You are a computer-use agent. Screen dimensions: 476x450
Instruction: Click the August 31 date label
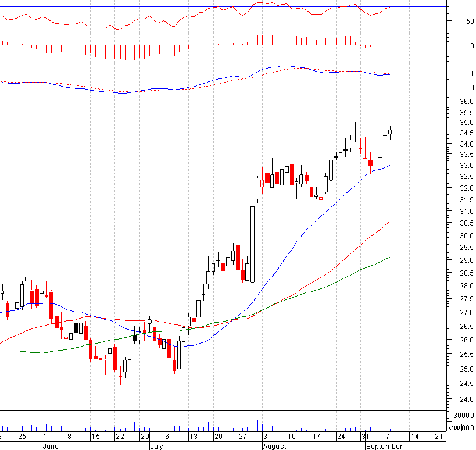[x=365, y=437]
